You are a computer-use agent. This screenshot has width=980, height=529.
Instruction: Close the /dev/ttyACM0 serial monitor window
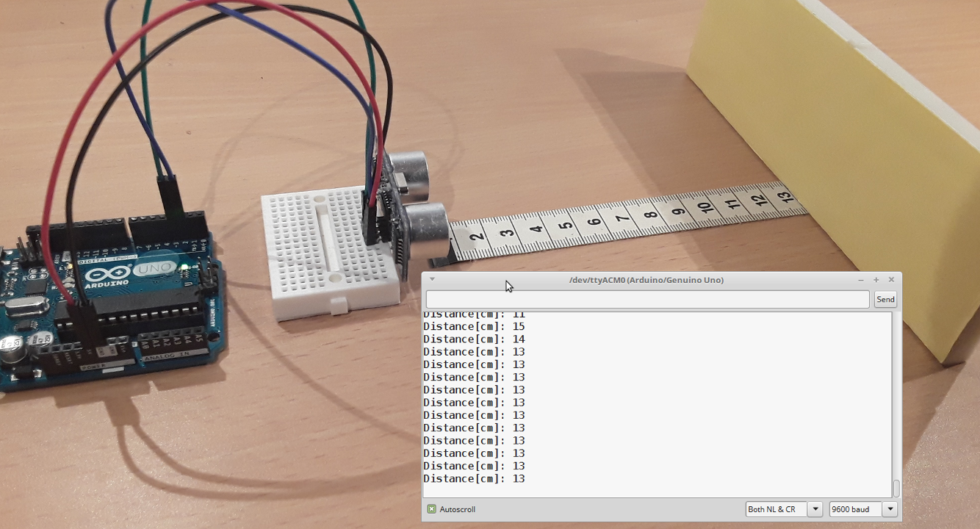pos(891,280)
